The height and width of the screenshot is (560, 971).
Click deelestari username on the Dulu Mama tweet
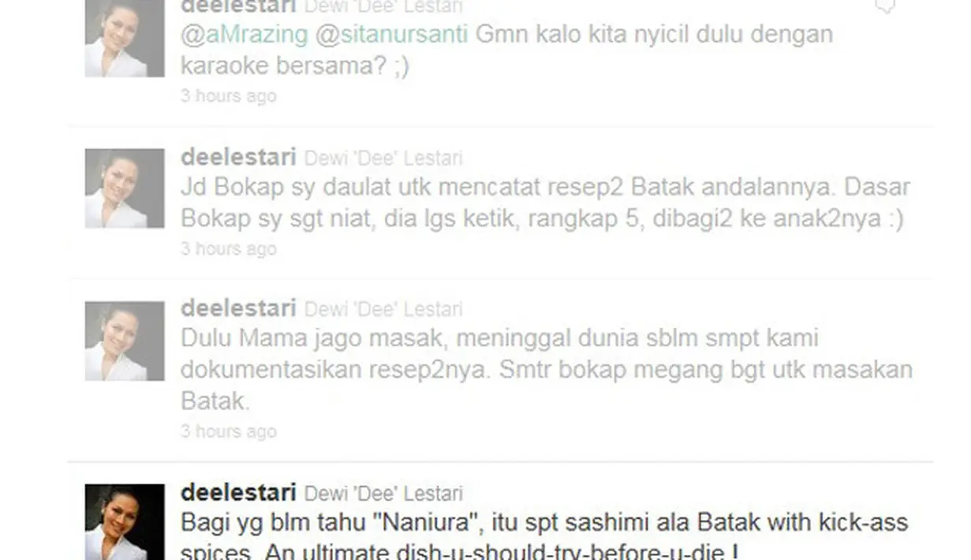pos(238,308)
